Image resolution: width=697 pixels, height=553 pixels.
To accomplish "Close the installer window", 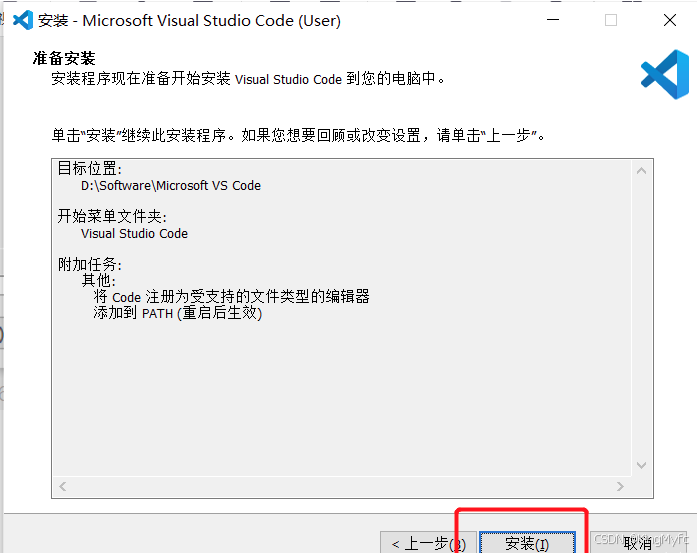I will pyautogui.click(x=669, y=20).
